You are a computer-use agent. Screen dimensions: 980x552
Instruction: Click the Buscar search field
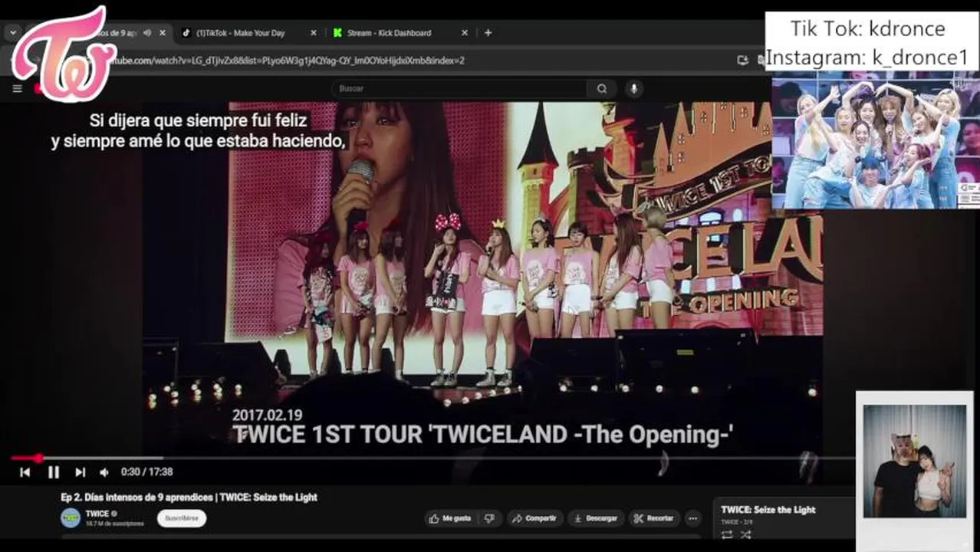tap(459, 88)
